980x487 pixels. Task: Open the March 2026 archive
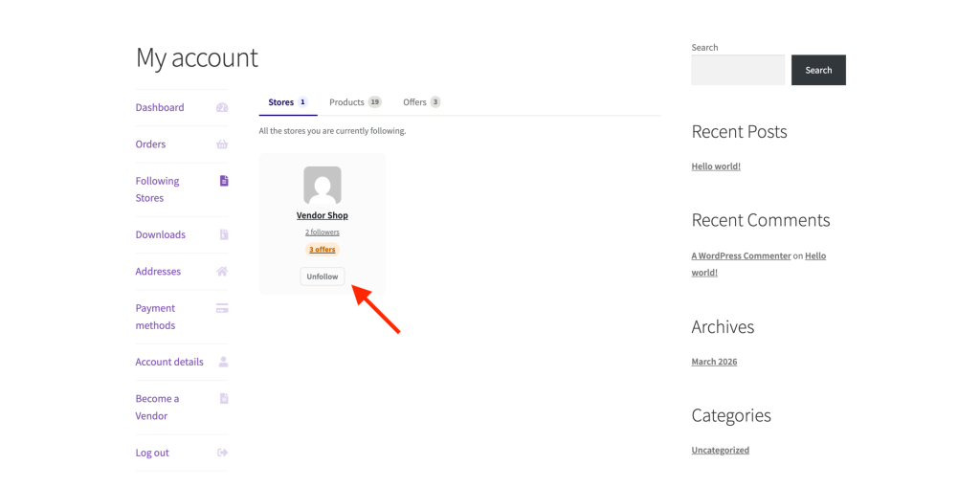click(714, 362)
